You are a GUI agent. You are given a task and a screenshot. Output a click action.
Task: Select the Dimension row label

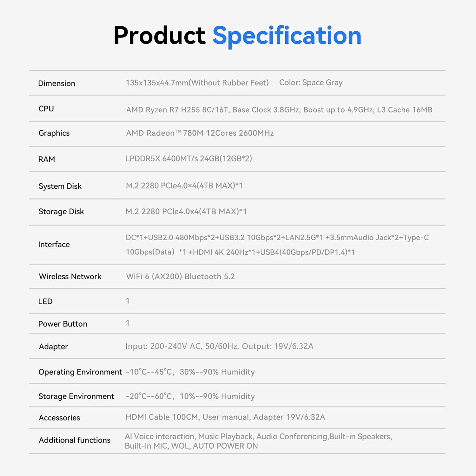[57, 83]
